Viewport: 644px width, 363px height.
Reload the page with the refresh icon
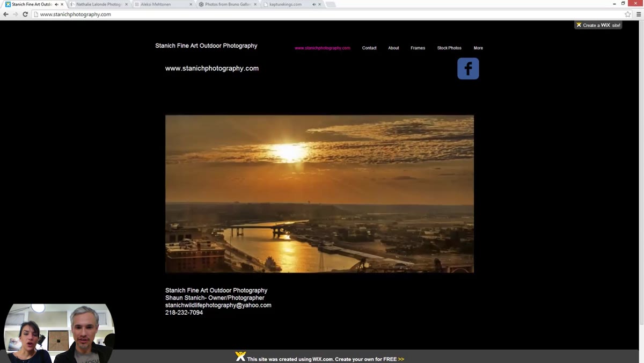pos(25,14)
